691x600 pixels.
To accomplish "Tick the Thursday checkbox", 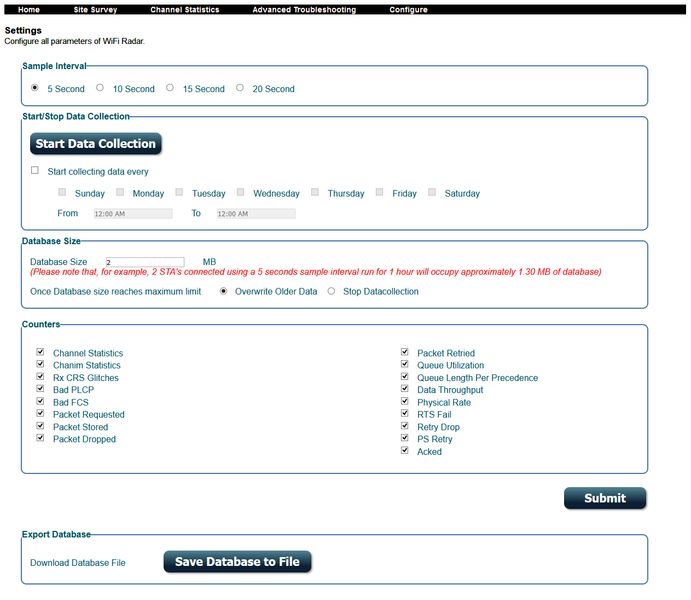I will pos(315,192).
